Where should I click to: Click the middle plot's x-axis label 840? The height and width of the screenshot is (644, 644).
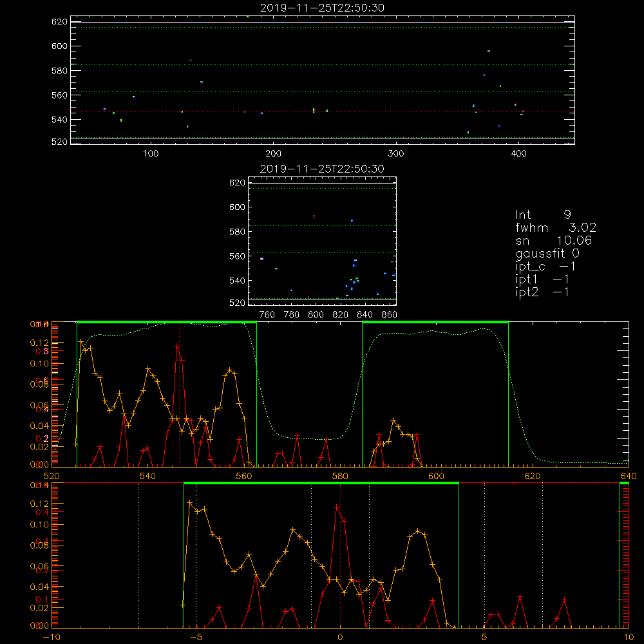point(365,315)
